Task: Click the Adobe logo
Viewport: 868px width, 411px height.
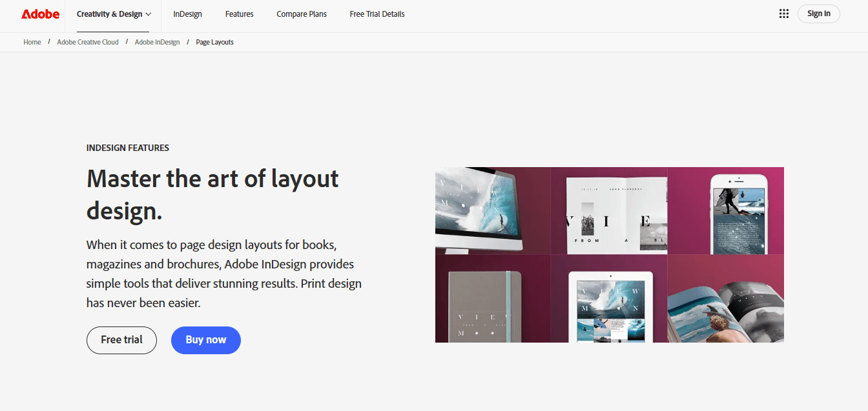Action: [x=40, y=14]
